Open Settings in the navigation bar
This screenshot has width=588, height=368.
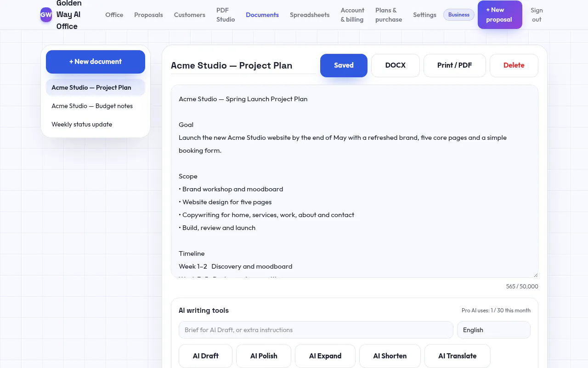pyautogui.click(x=424, y=15)
